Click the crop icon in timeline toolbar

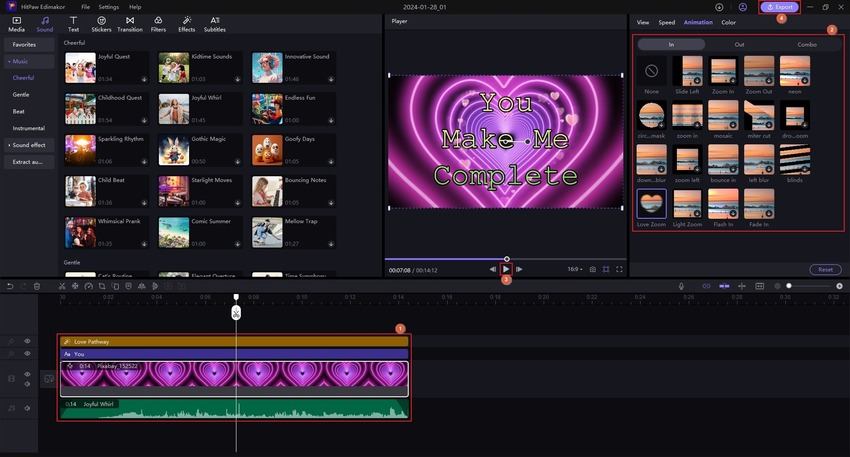(x=102, y=286)
